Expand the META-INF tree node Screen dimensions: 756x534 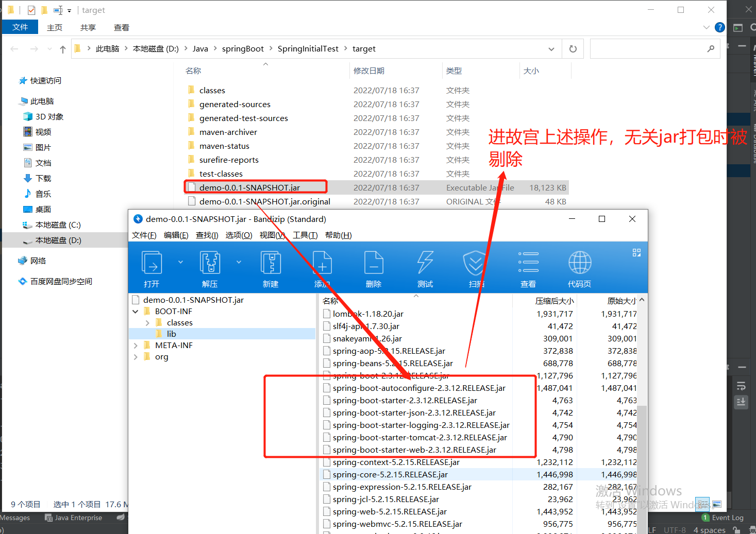coord(136,346)
